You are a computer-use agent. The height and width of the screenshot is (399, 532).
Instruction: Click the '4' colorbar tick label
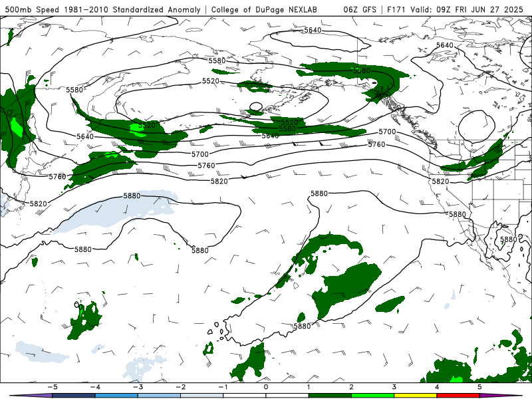coord(437,387)
